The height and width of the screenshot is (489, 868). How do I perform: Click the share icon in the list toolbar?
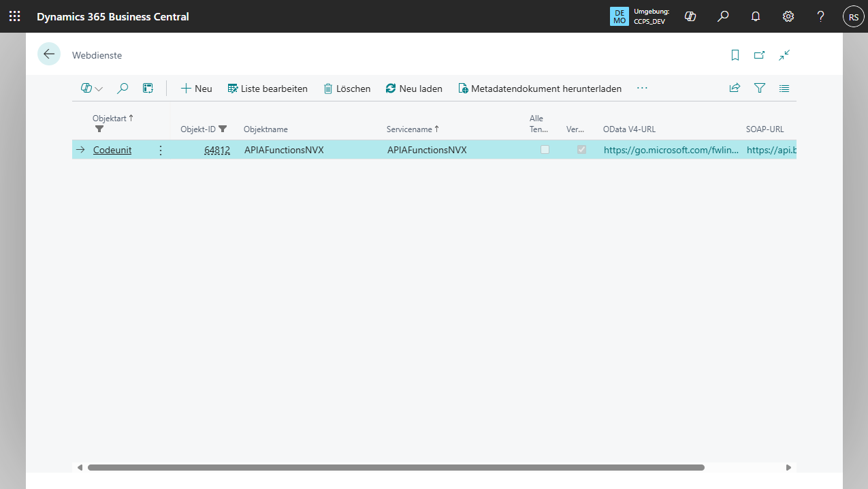(x=735, y=89)
